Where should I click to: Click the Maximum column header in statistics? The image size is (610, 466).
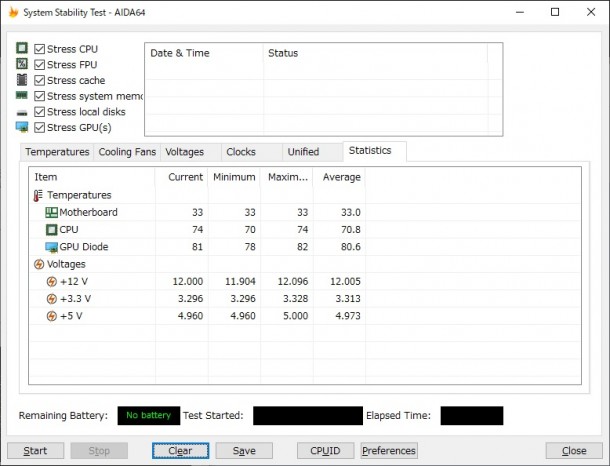pos(287,177)
